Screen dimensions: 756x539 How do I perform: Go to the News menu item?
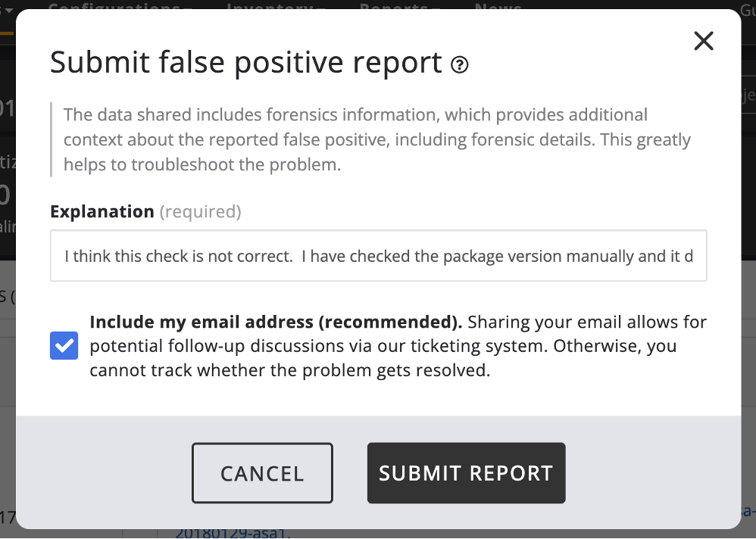[498, 7]
